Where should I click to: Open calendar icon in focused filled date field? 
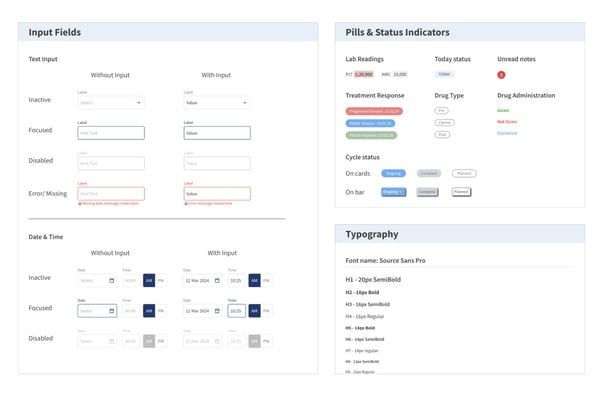(217, 311)
